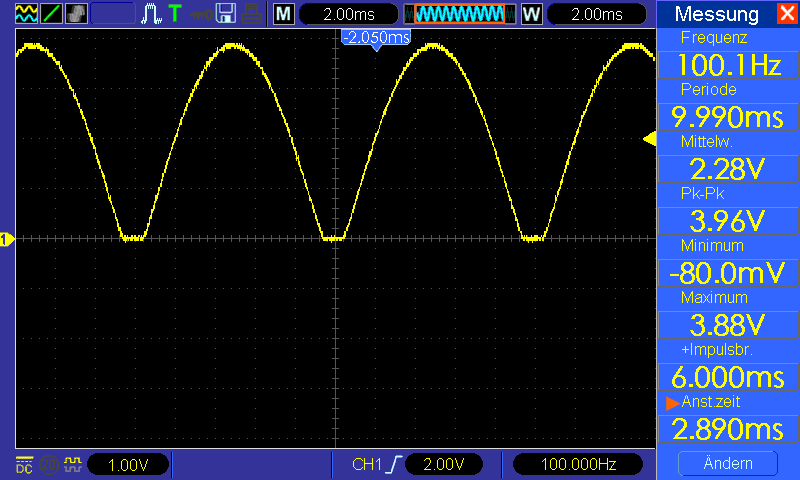Click the main timebase 2.00ms value
The height and width of the screenshot is (480, 800).
(349, 14)
